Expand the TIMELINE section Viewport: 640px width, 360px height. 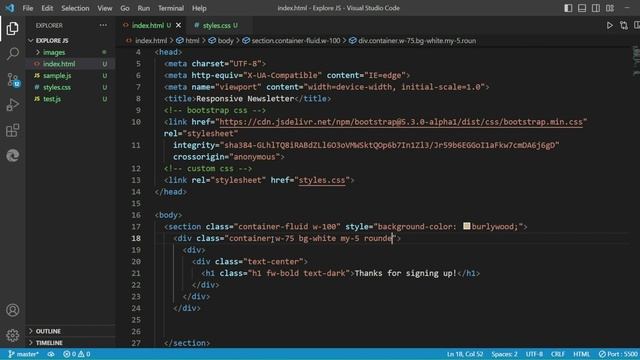(71, 343)
